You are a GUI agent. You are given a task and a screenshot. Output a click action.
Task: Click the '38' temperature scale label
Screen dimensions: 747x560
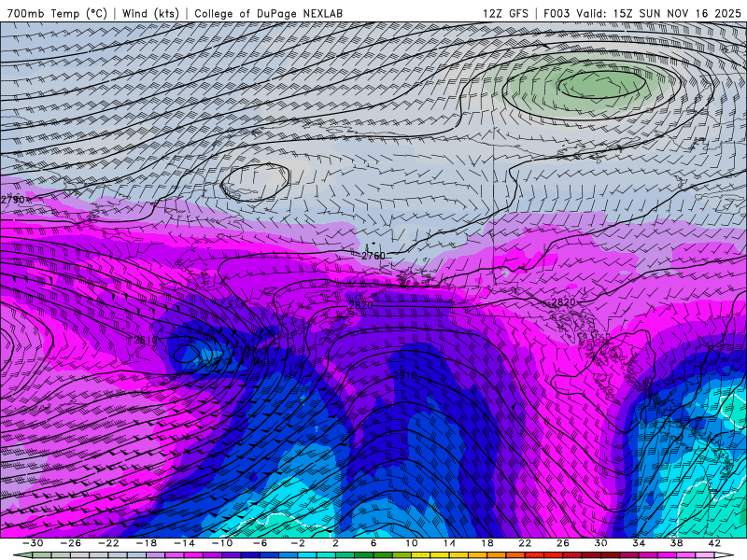676,543
